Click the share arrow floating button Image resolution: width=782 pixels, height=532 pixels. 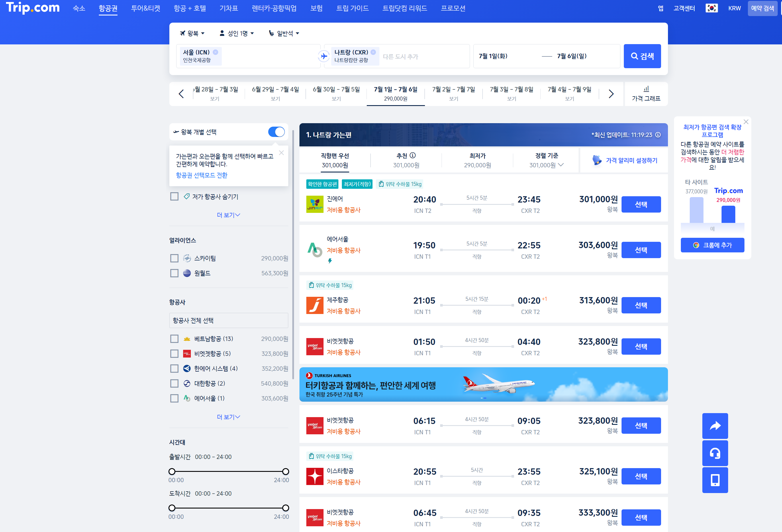[715, 426]
